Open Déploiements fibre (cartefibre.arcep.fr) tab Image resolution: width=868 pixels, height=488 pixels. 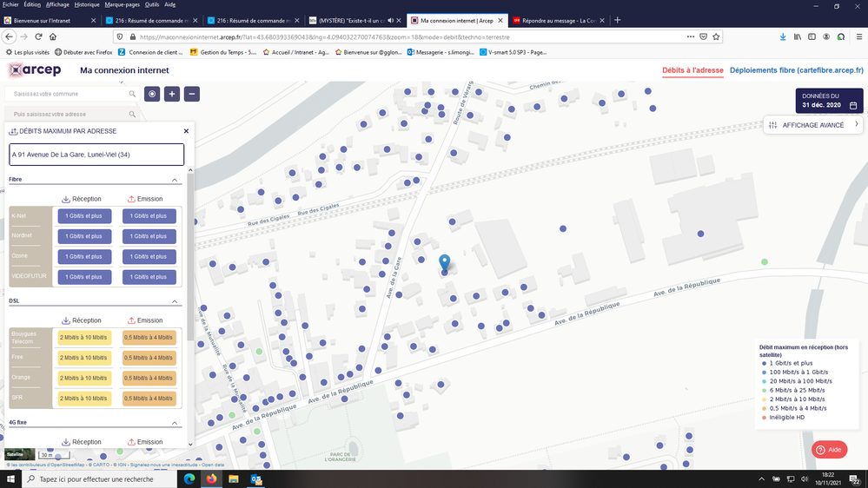click(x=796, y=70)
